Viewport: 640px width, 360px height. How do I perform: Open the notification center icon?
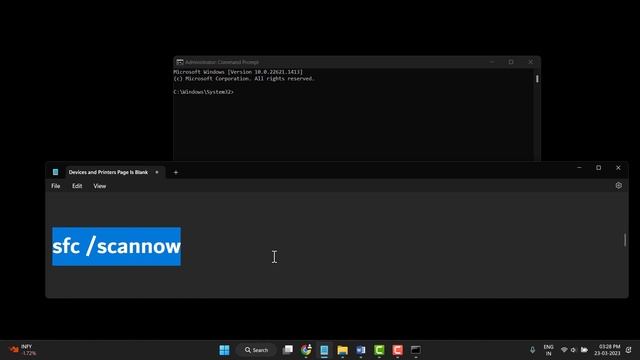tap(629, 350)
